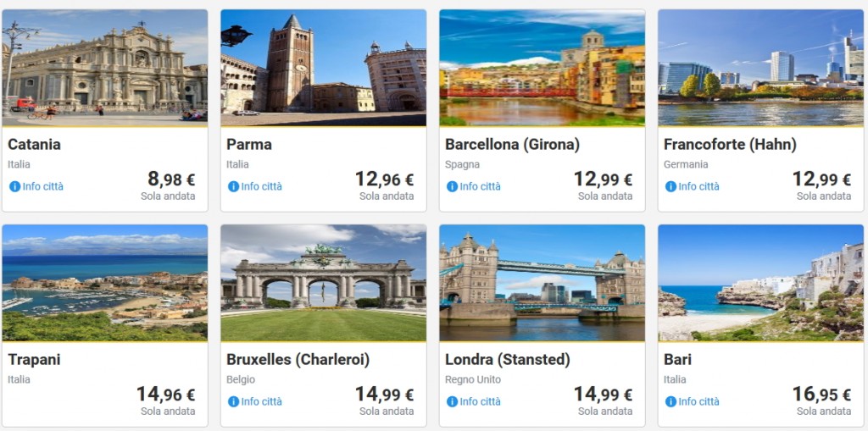Click the info icon for Barcellona (Girona)
This screenshot has height=431, width=868.
point(452,186)
